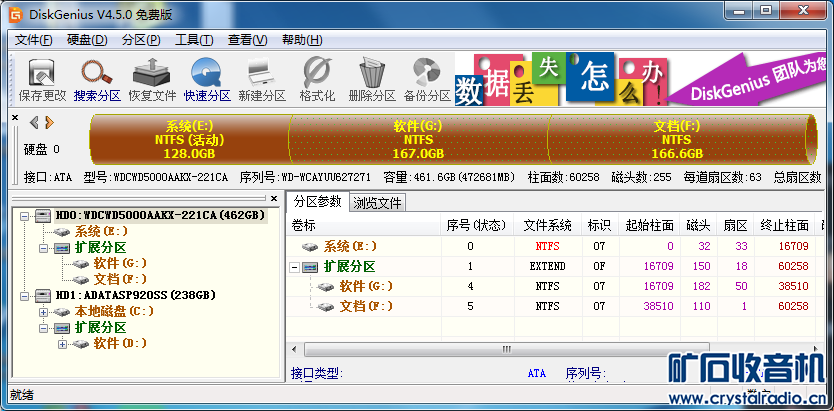This screenshot has height=411, width=834.
Task: Select HD1:ADATASP920SS tree item
Action: 135,295
